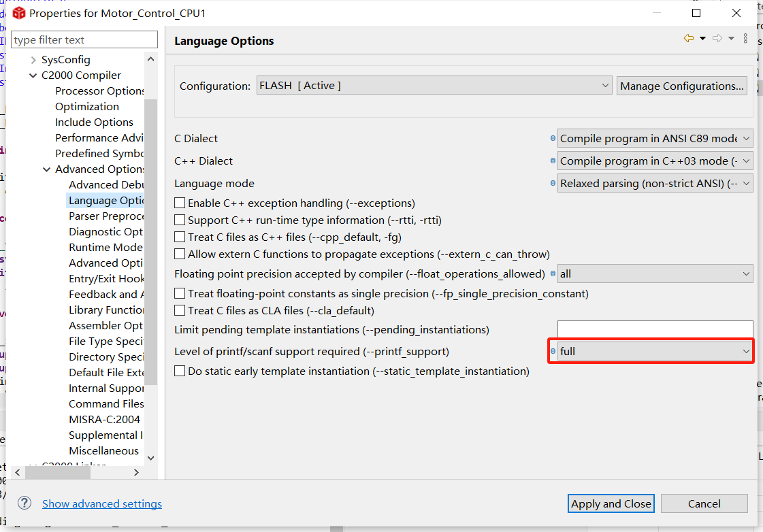The height and width of the screenshot is (532, 763).
Task: Toggle Support C++ run-time type information
Action: pyautogui.click(x=180, y=220)
